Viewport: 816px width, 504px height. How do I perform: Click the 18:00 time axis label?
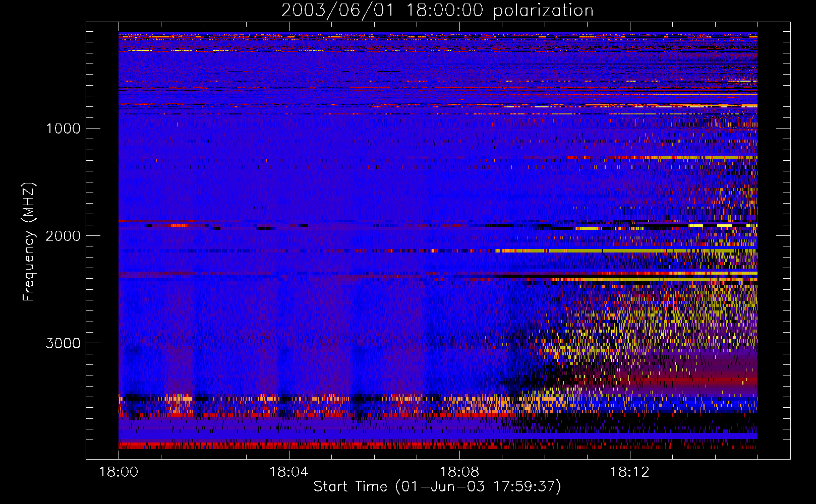[x=119, y=472]
